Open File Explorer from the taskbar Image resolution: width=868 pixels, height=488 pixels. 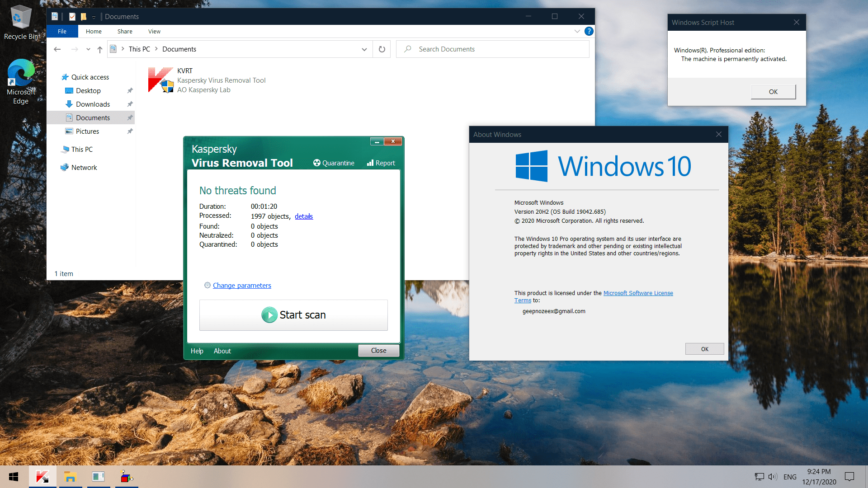point(70,477)
